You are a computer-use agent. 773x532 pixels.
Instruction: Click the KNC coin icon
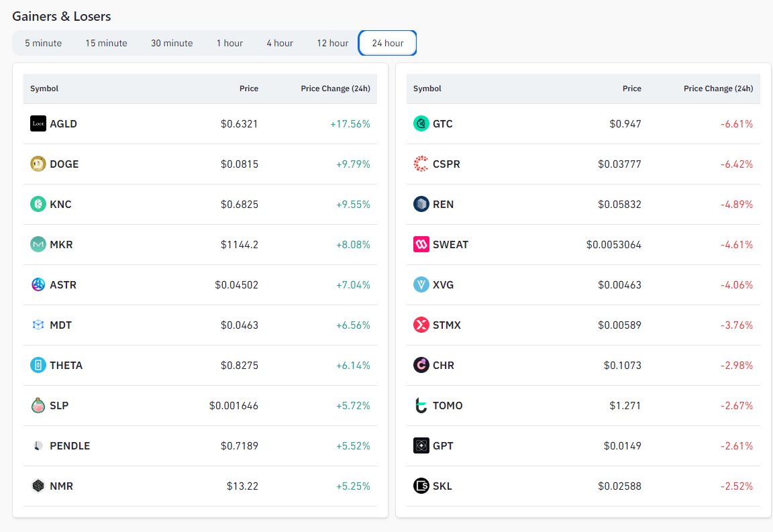click(x=38, y=204)
